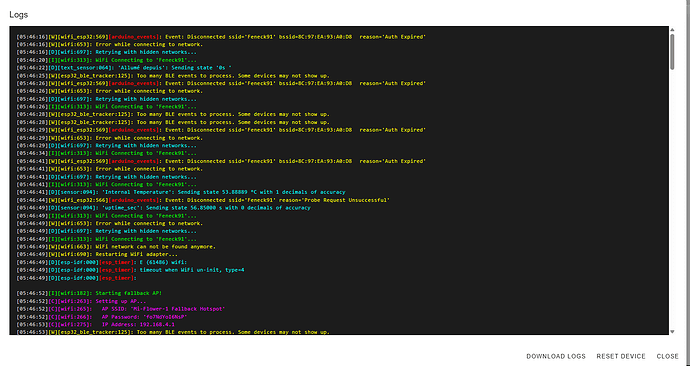Click the 'E (61486) wifi:' esp_timer line
690x366 pixels.
pos(102,262)
